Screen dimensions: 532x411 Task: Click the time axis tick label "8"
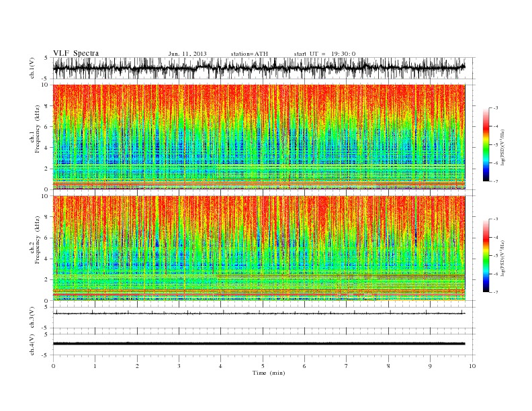coord(388,366)
